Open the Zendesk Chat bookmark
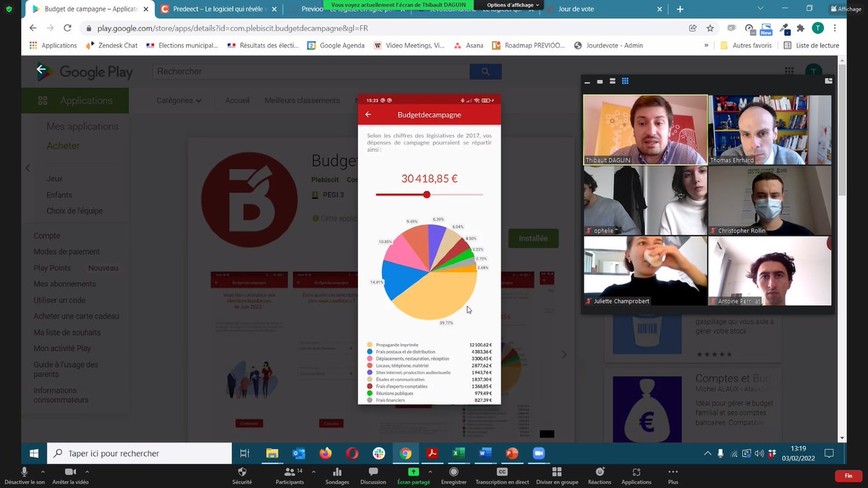Viewport: 868px width, 488px height. (111, 45)
